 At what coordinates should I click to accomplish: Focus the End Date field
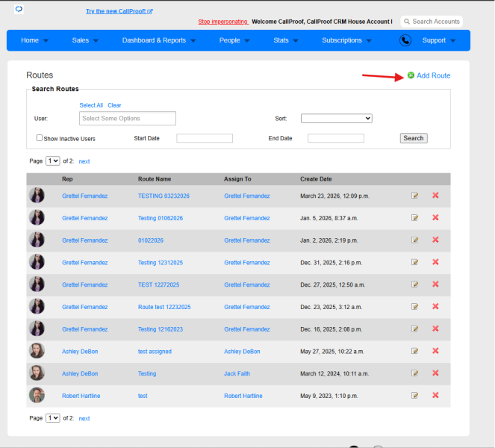(x=336, y=138)
